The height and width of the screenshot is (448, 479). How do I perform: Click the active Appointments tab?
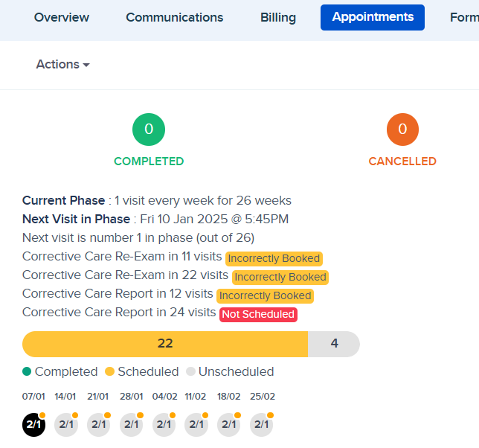tap(373, 17)
